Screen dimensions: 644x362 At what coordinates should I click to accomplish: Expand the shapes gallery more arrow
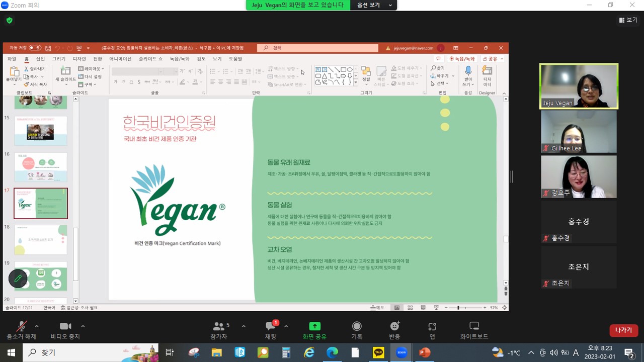(356, 82)
